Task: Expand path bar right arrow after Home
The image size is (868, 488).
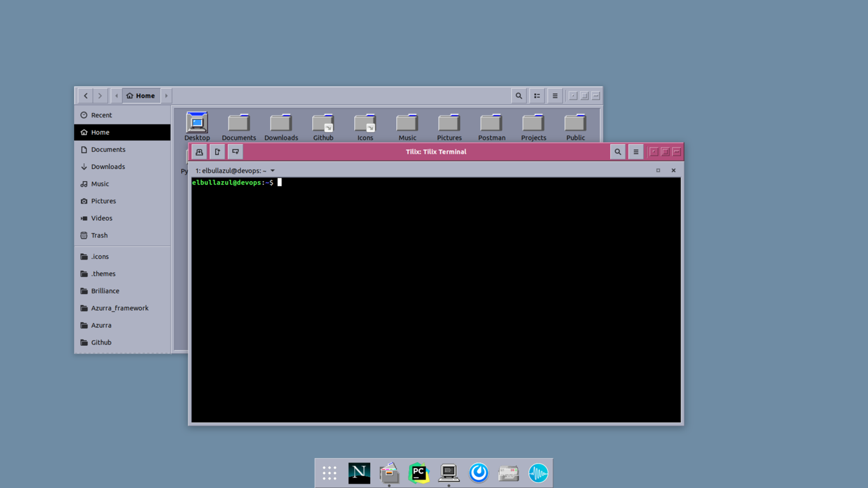Action: [167, 96]
